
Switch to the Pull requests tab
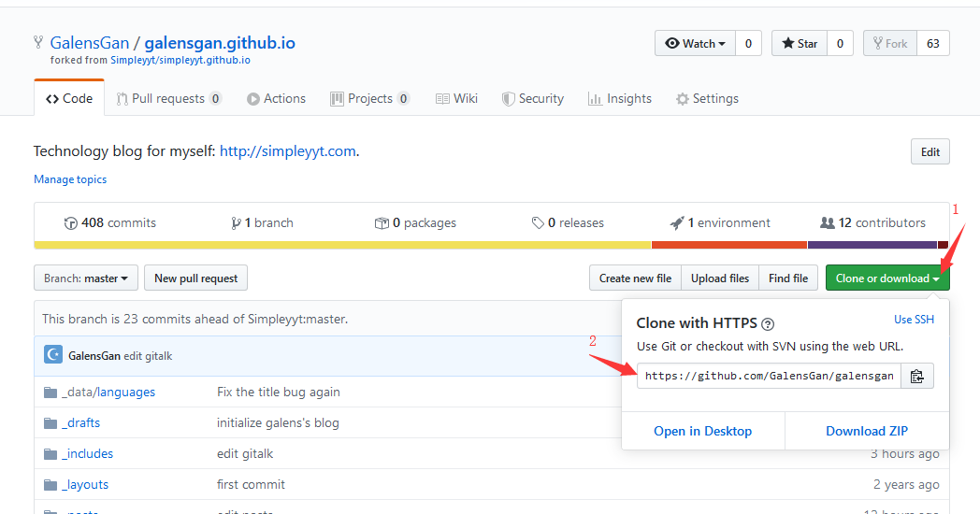168,99
